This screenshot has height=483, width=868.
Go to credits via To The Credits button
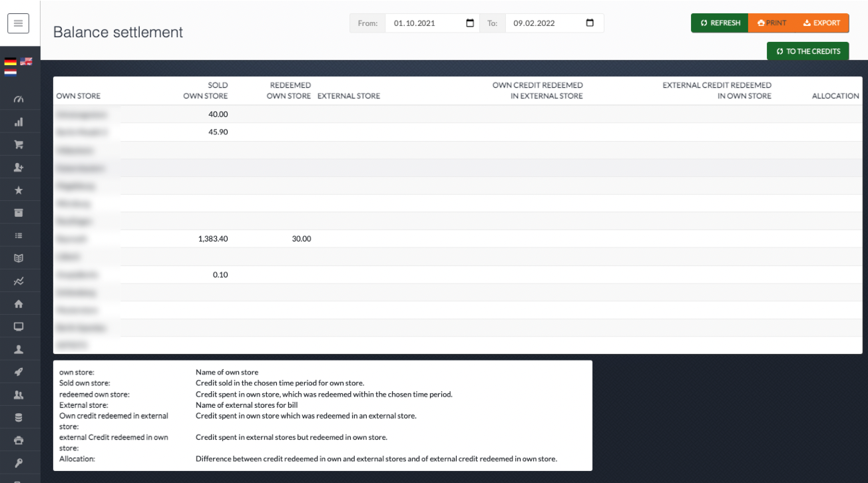click(x=807, y=51)
